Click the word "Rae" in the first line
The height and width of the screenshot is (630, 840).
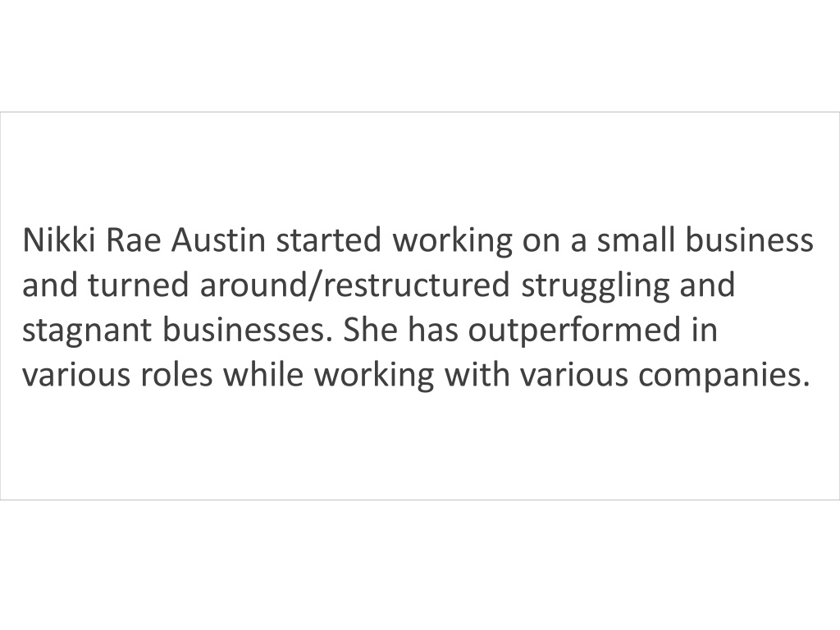point(134,240)
